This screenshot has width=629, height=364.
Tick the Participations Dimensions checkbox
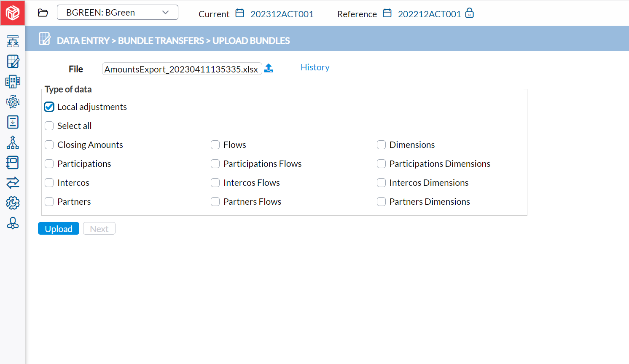tap(382, 164)
